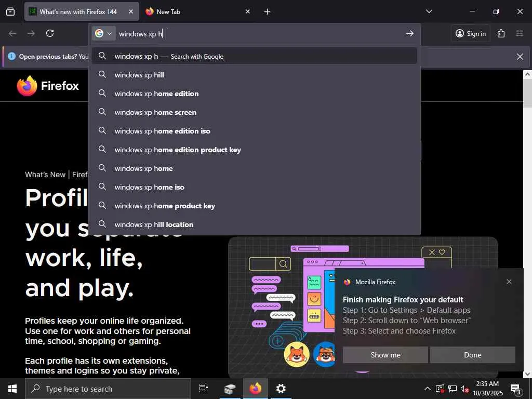Image resolution: width=532 pixels, height=399 pixels.
Task: Reload the current page
Action: point(50,33)
